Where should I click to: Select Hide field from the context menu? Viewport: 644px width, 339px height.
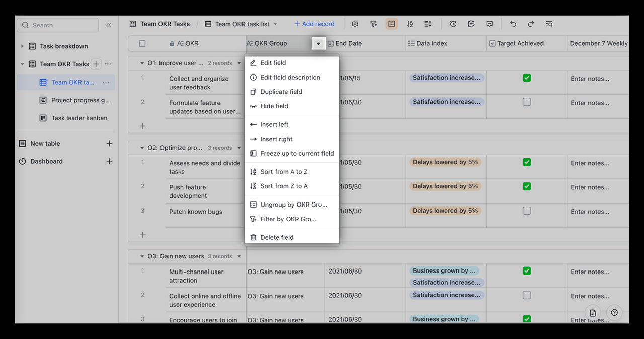click(x=274, y=106)
